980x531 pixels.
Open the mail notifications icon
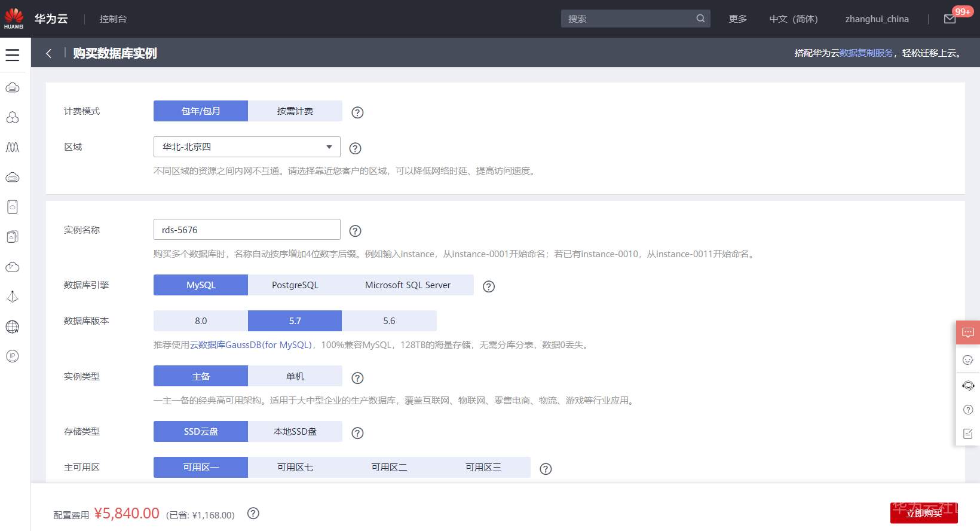pos(950,19)
